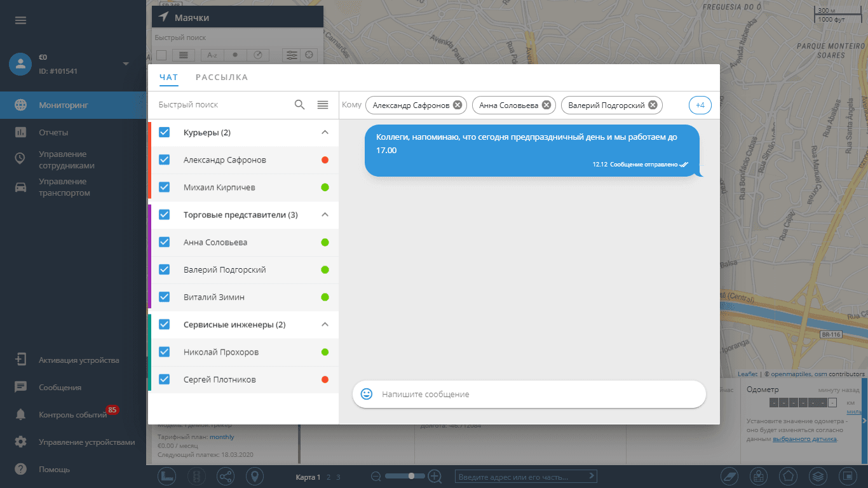The image size is (868, 488).
Task: Open Сообщения in sidebar
Action: (73, 387)
